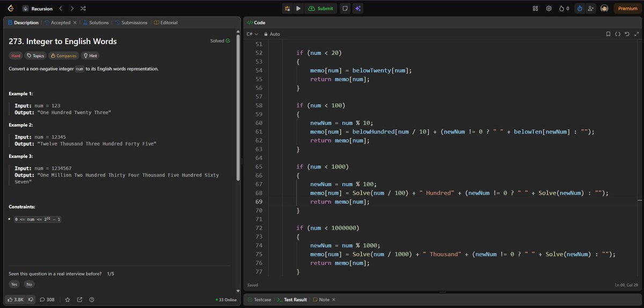The image size is (644, 308).
Task: Open the C# language dropdown
Action: tap(252, 34)
